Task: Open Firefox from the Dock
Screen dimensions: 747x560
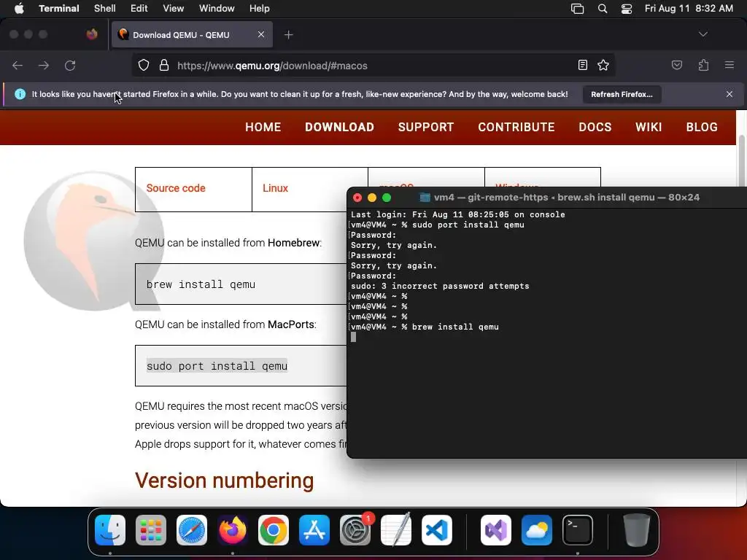Action: [x=233, y=530]
